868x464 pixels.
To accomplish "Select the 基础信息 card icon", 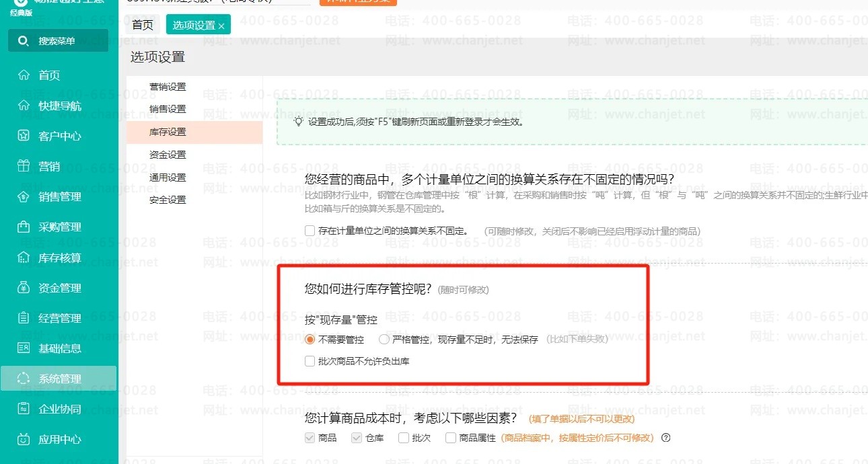I will [24, 348].
